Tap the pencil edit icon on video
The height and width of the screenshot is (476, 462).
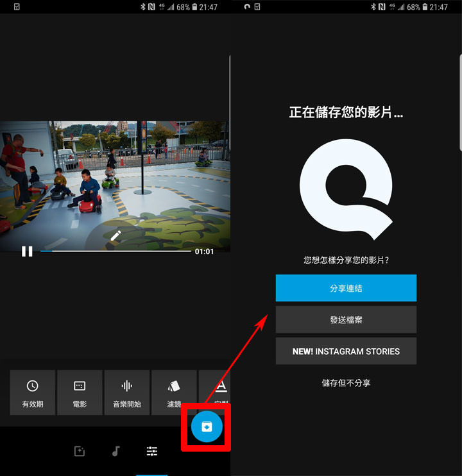click(x=116, y=235)
